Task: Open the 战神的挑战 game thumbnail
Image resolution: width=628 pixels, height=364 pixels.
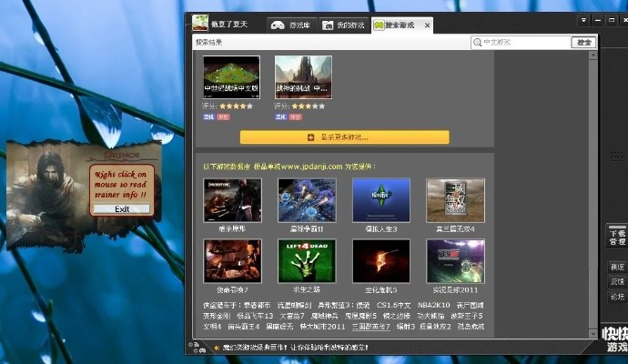Action: point(303,77)
